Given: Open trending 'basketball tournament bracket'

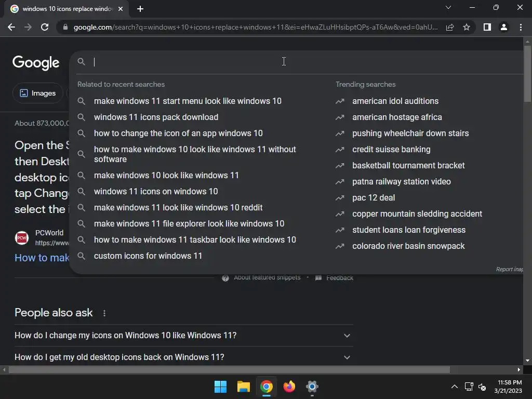Looking at the screenshot, I should click(x=408, y=166).
